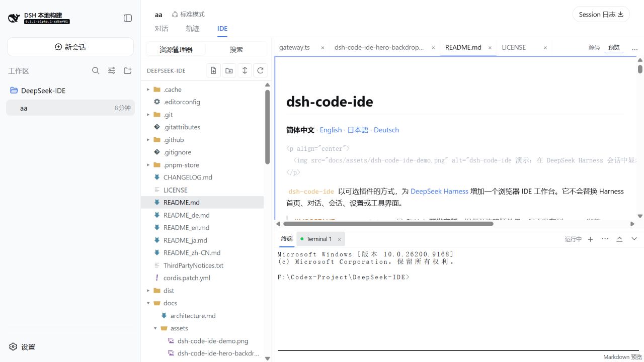644x362 pixels.
Task: Open the 日本語 README link
Action: pos(358,130)
